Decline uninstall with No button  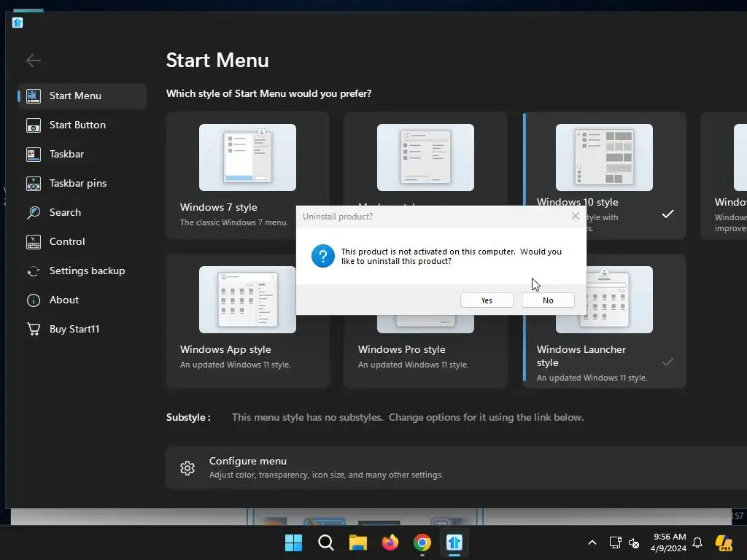[x=548, y=300]
